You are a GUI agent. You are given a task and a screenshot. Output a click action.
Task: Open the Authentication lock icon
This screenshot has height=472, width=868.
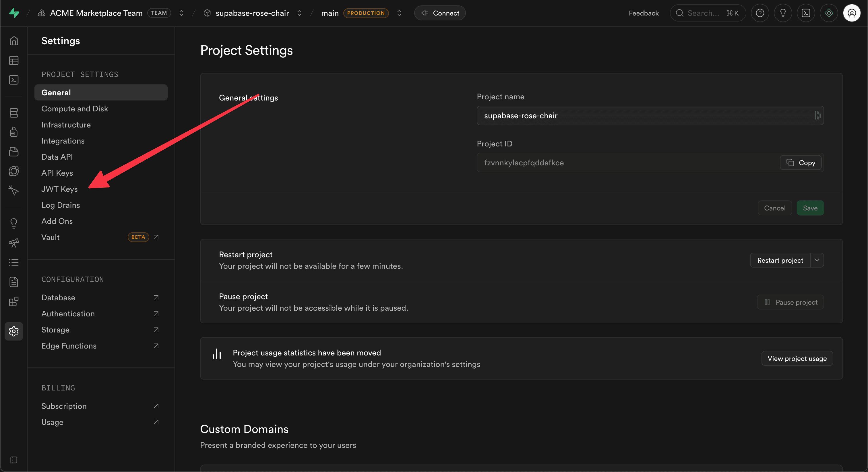(13, 132)
